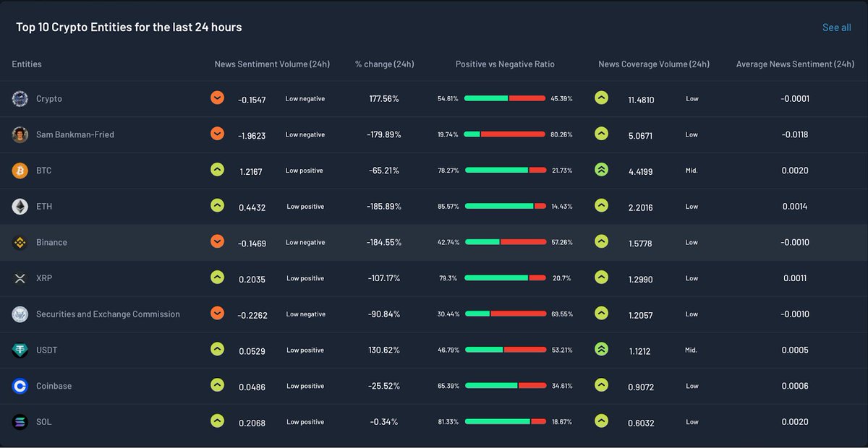This screenshot has width=868, height=448.
Task: Click the Securities and Exchange Commission seal icon
Action: 20,314
